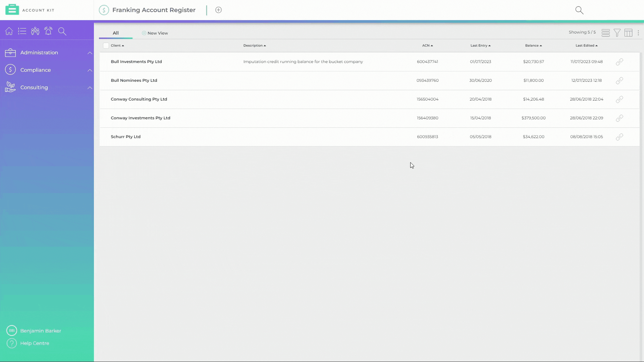Screen dimensions: 644x362
Task: Click balance $20,730.57
Action: coord(533,62)
